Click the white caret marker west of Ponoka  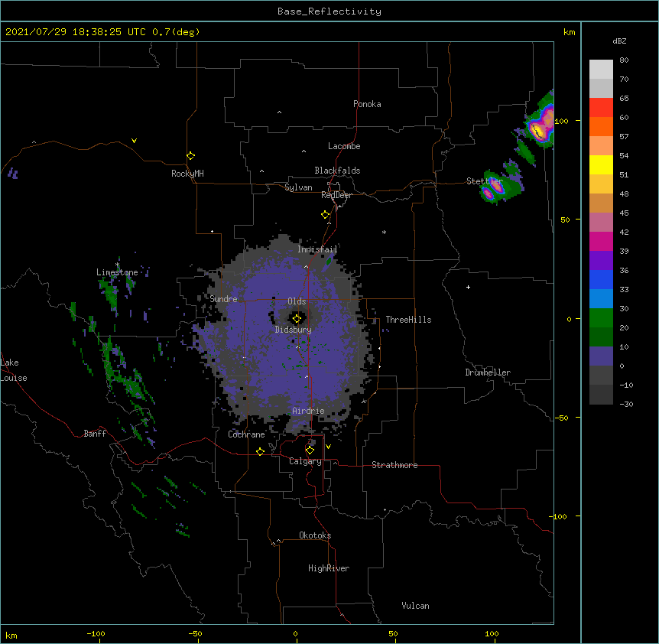pyautogui.click(x=279, y=112)
